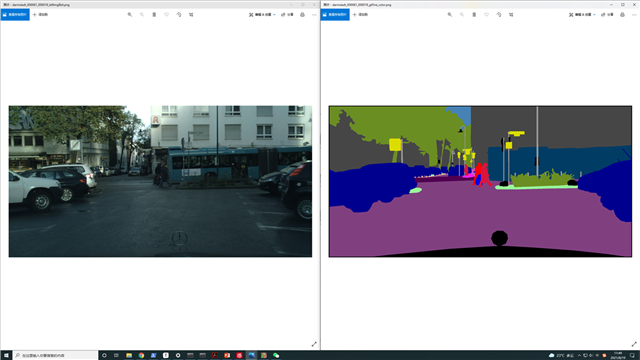Favorite the left photo with heart icon
Image resolution: width=640 pixels, height=360 pixels.
pos(167,15)
